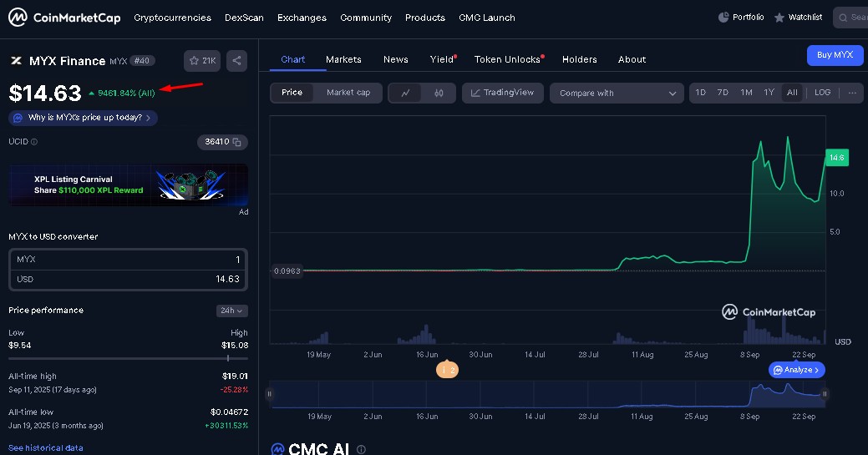Screen dimensions: 868x455
Task: Select the line chart icon
Action: pos(405,93)
